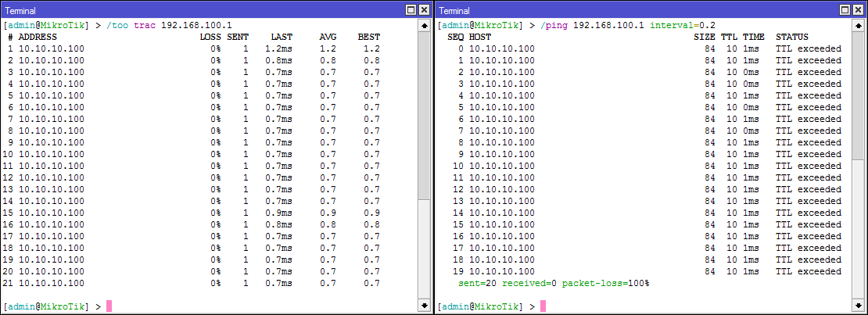
Task: Click down arrow of right terminal scrollbar
Action: click(x=858, y=306)
